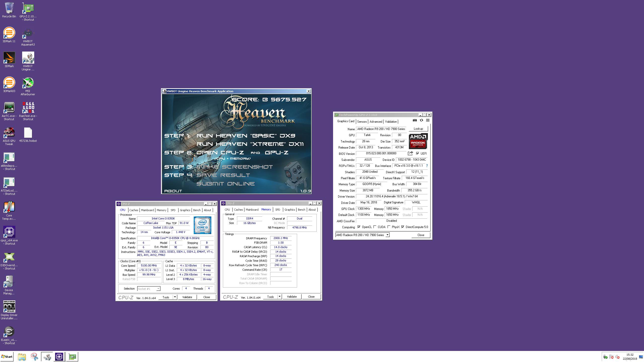
Task: Click GPU-Z refresh icon
Action: pyautogui.click(x=421, y=120)
